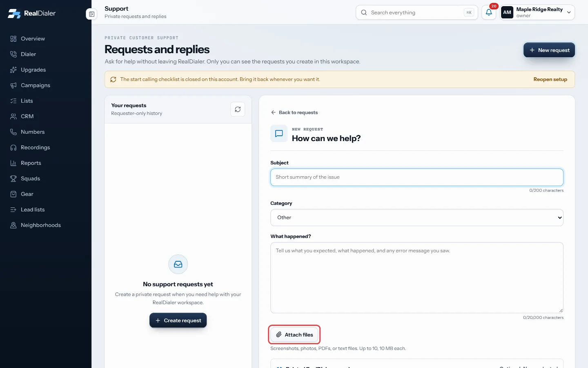588x368 pixels.
Task: Click the "0/200 characters" counter text
Action: [x=546, y=191]
